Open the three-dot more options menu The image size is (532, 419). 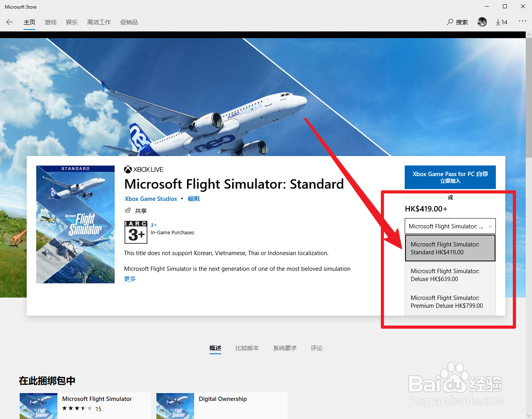pyautogui.click(x=522, y=21)
